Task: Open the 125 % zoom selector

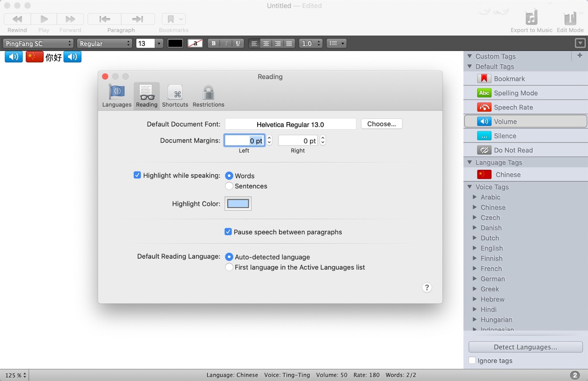Action: tap(15, 375)
